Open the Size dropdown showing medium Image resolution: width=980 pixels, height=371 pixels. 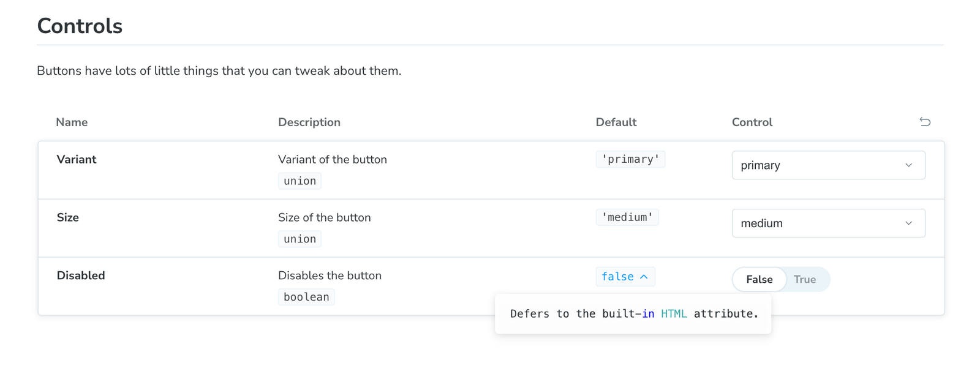coord(829,223)
